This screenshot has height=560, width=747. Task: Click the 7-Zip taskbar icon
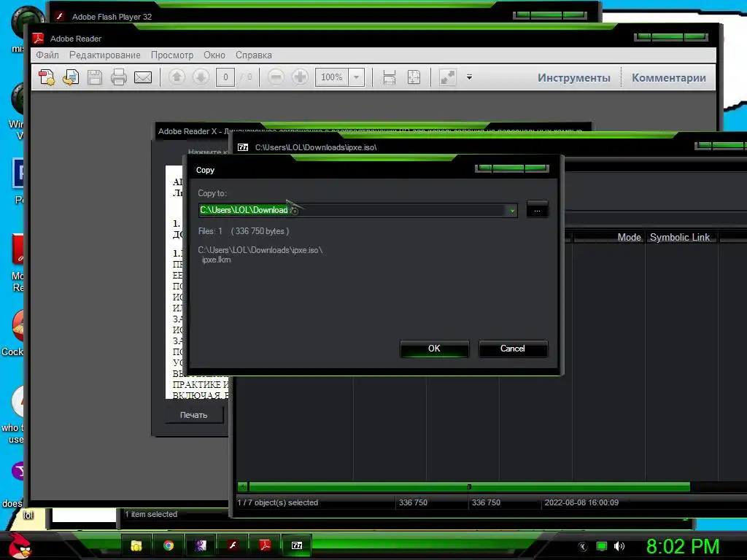[297, 545]
